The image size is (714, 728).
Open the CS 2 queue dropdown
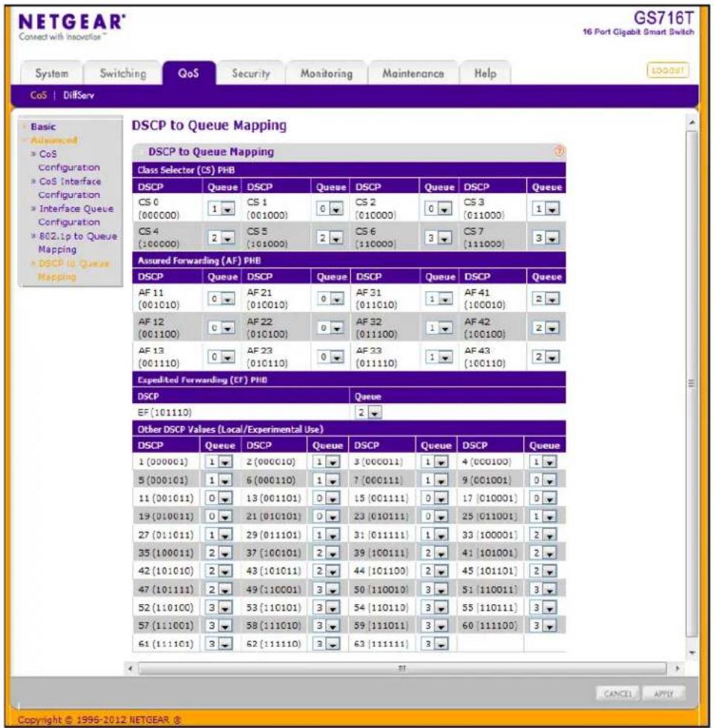pos(438,209)
